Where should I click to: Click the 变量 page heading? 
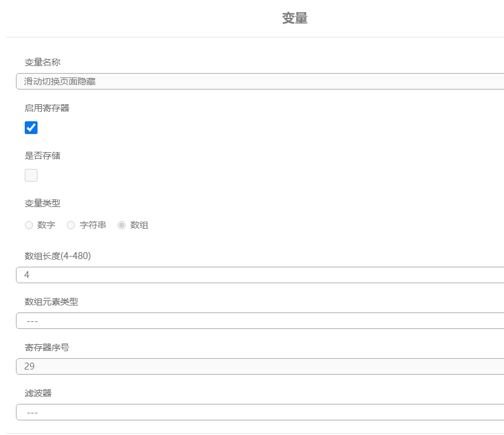295,18
